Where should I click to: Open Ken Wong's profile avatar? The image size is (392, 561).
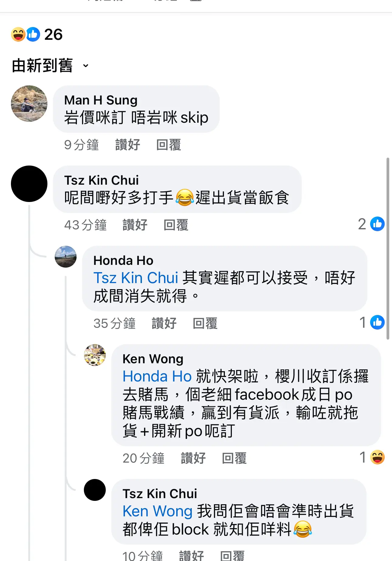(x=95, y=355)
